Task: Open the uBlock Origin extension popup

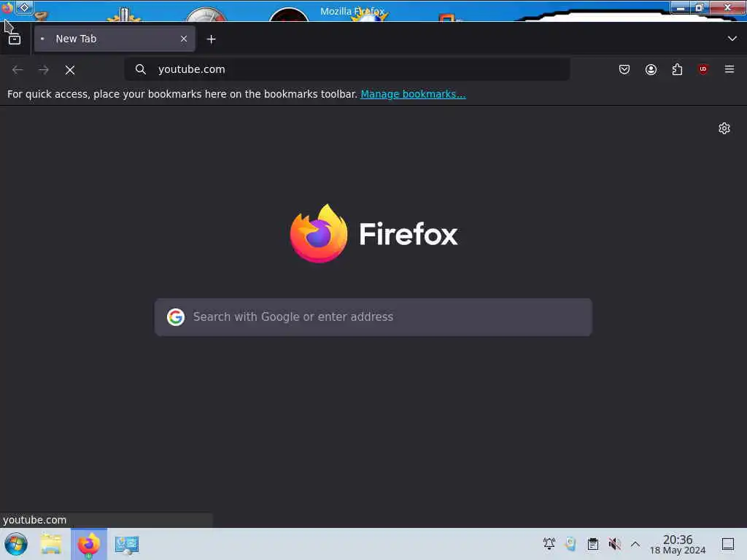Action: tap(703, 69)
